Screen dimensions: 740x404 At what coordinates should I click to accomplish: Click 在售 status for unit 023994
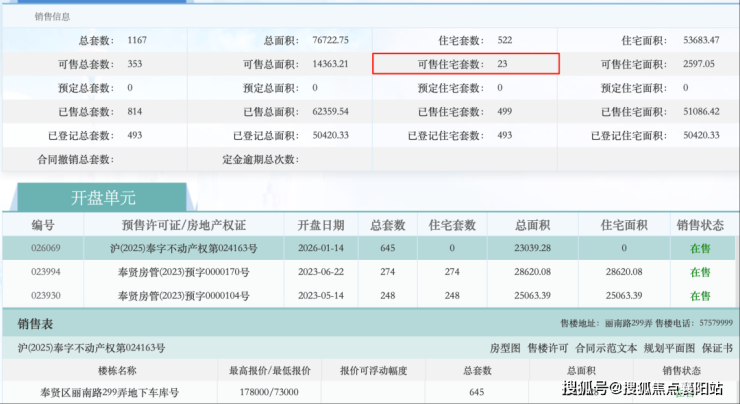coord(700,271)
